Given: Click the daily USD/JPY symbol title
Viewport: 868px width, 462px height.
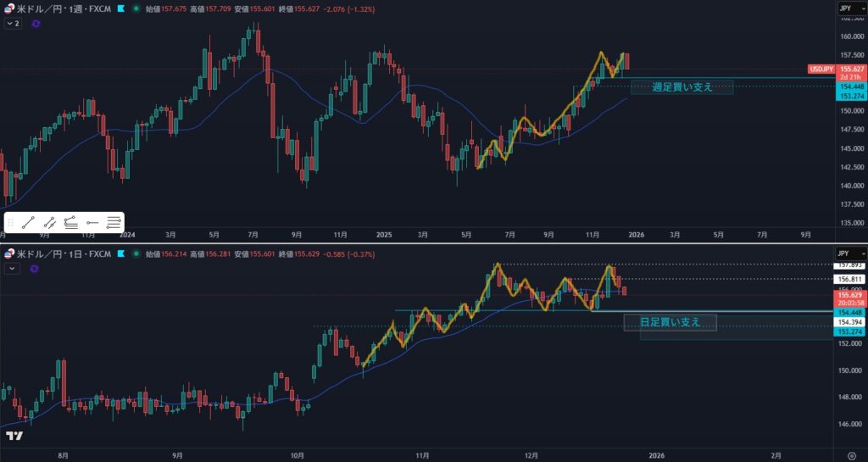Looking at the screenshot, I should click(x=59, y=253).
